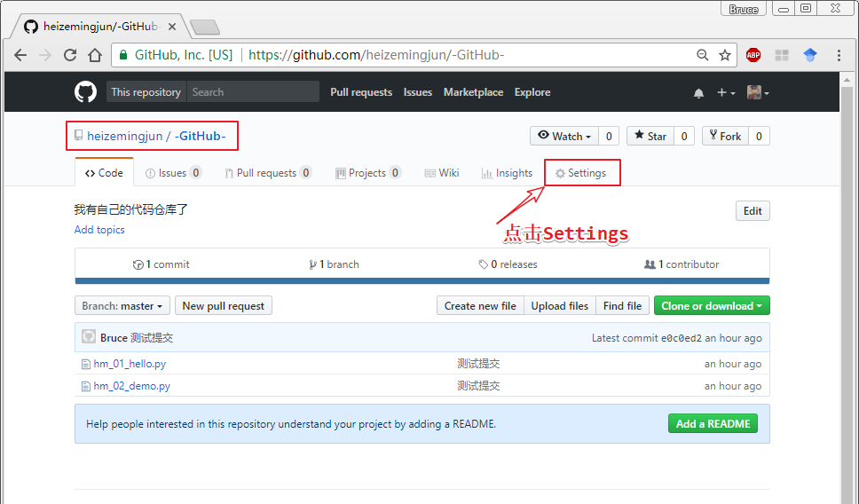The height and width of the screenshot is (504, 859).
Task: Open Pull requests in top navigation
Action: tap(361, 92)
